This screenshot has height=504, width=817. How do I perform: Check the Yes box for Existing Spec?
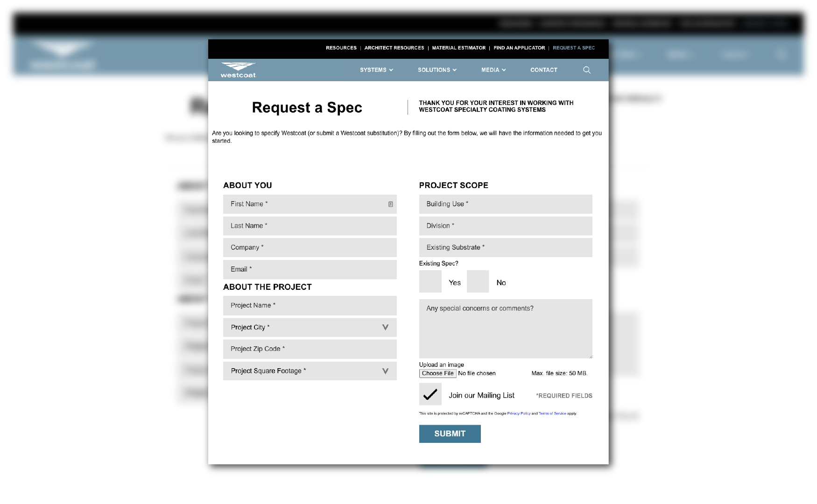430,281
